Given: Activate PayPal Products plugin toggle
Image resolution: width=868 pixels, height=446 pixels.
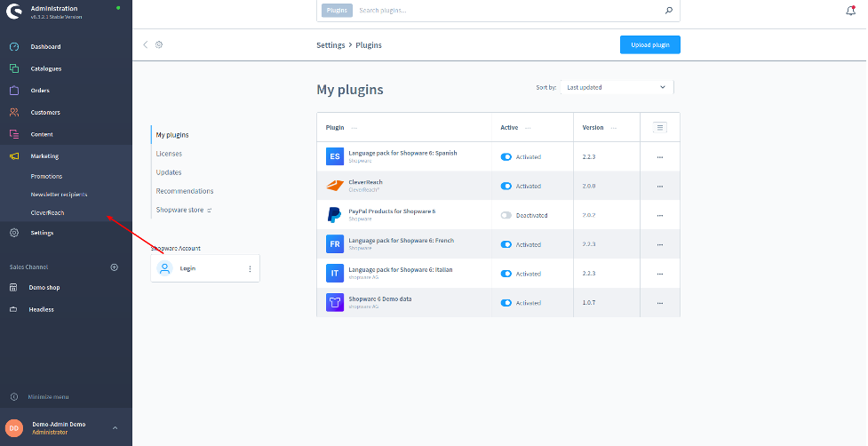Looking at the screenshot, I should point(506,215).
